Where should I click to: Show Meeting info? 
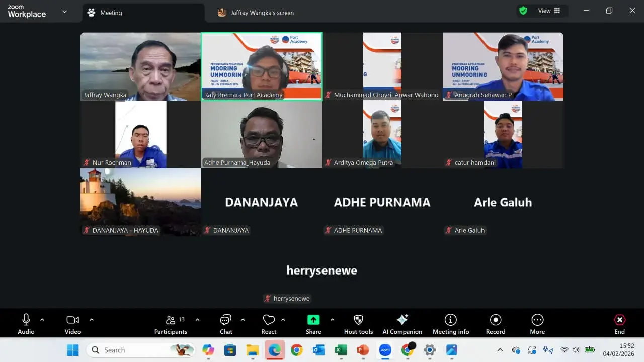[451, 324]
